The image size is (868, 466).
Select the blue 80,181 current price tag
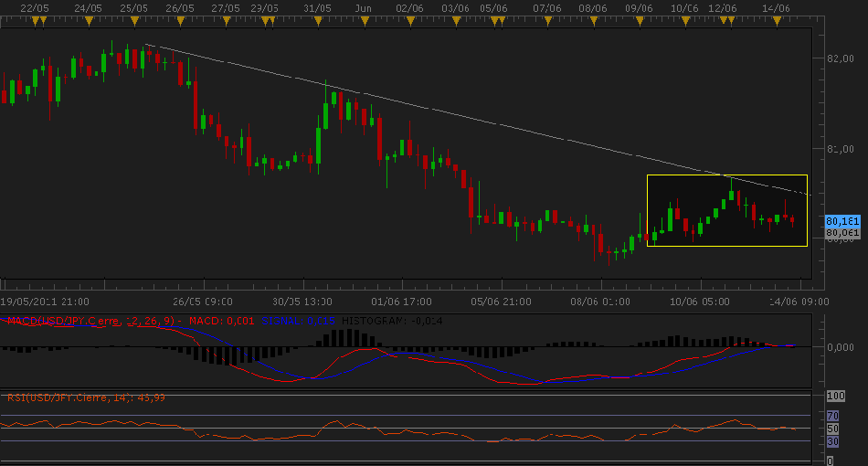point(842,221)
